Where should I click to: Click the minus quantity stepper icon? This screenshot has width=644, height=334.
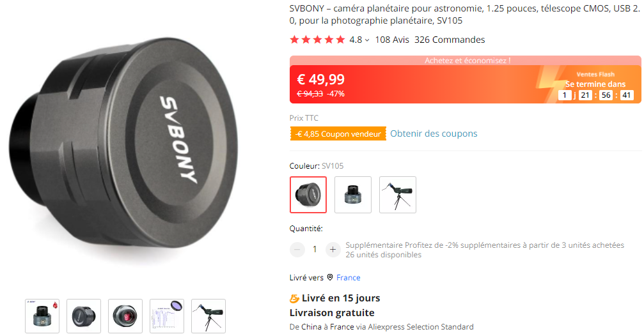coord(297,250)
